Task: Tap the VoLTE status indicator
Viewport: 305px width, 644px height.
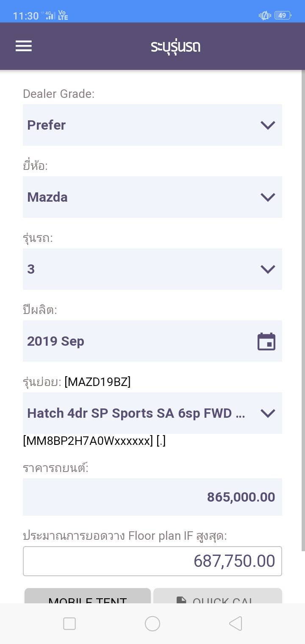Action: click(63, 16)
